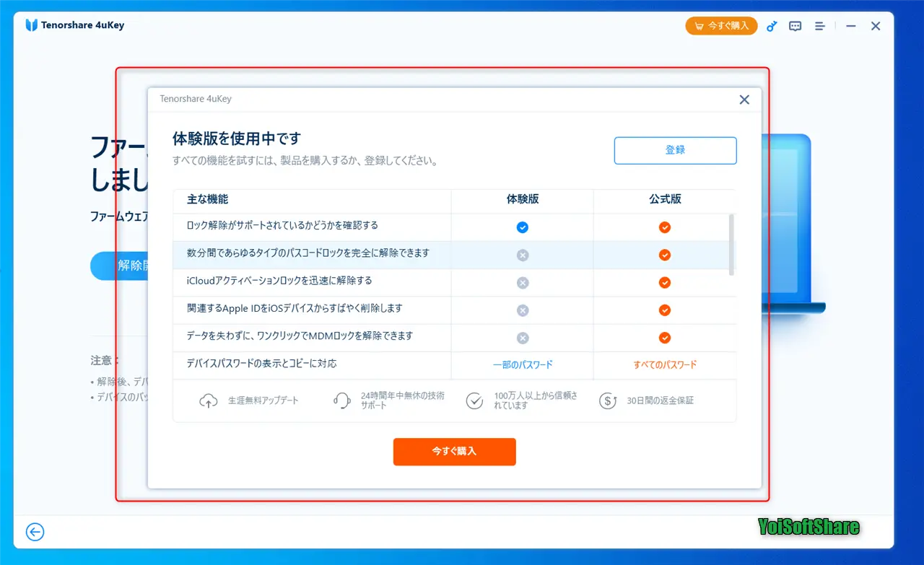This screenshot has width=924, height=565.
Task: Click the checkmark circle icon for 100万人以上
Action: pos(474,401)
